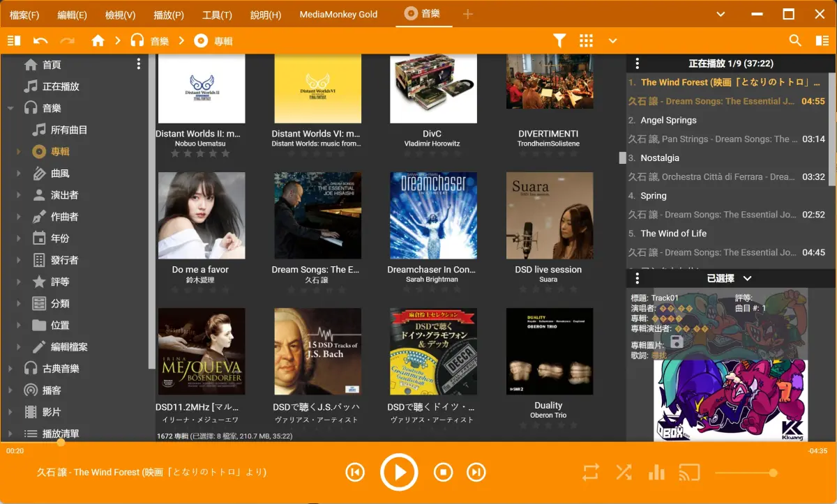
Task: Start playback with the Play button
Action: [399, 473]
